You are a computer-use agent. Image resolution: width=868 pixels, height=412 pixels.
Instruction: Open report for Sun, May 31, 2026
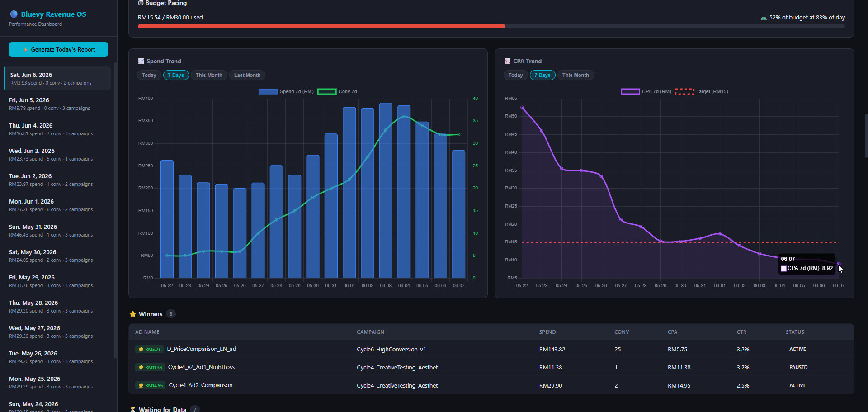tap(57, 230)
